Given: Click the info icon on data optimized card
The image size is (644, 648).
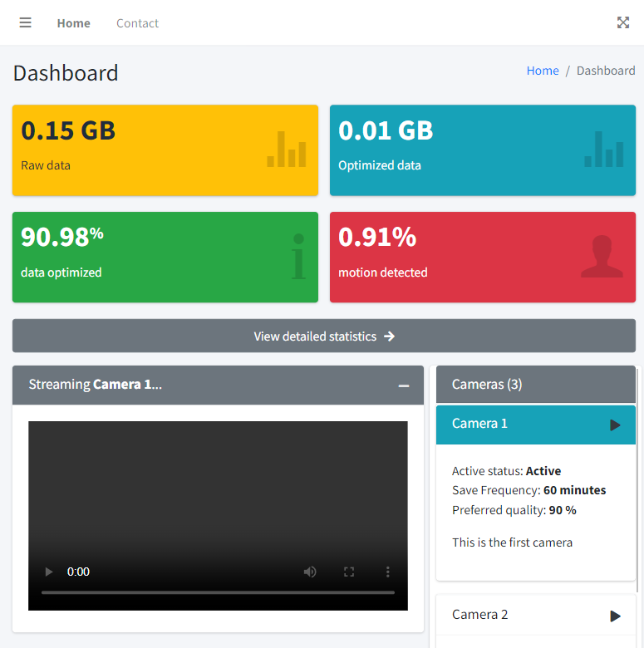Looking at the screenshot, I should point(298,256).
